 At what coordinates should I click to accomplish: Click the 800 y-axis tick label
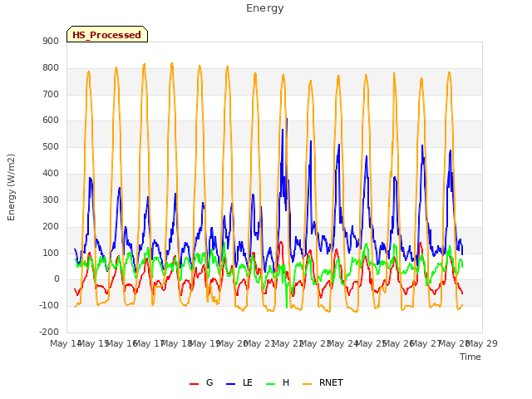coord(51,68)
